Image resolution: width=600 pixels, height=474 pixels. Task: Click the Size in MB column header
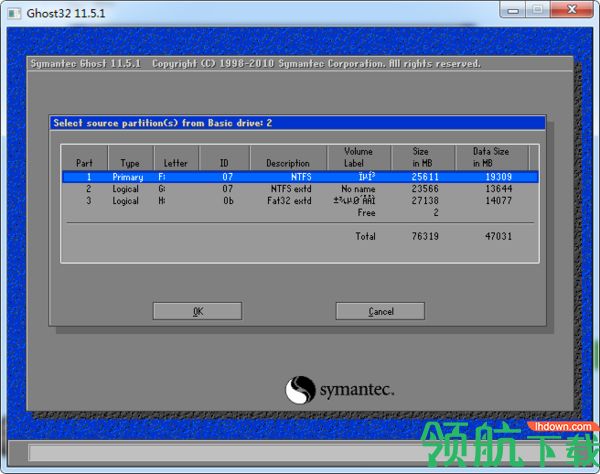(x=422, y=157)
